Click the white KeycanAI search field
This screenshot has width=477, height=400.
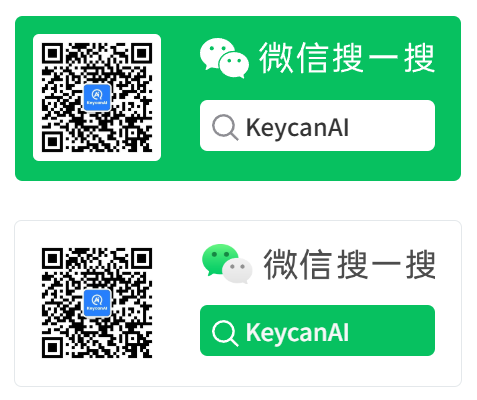317,125
